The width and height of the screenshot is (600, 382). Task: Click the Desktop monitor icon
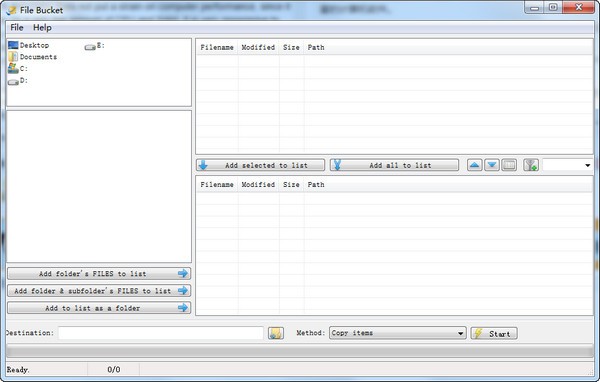click(13, 45)
